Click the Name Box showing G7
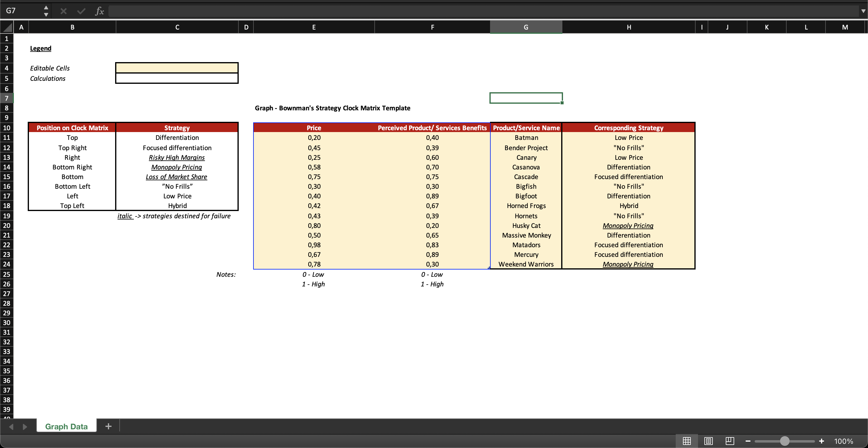This screenshot has width=868, height=448. [22, 11]
